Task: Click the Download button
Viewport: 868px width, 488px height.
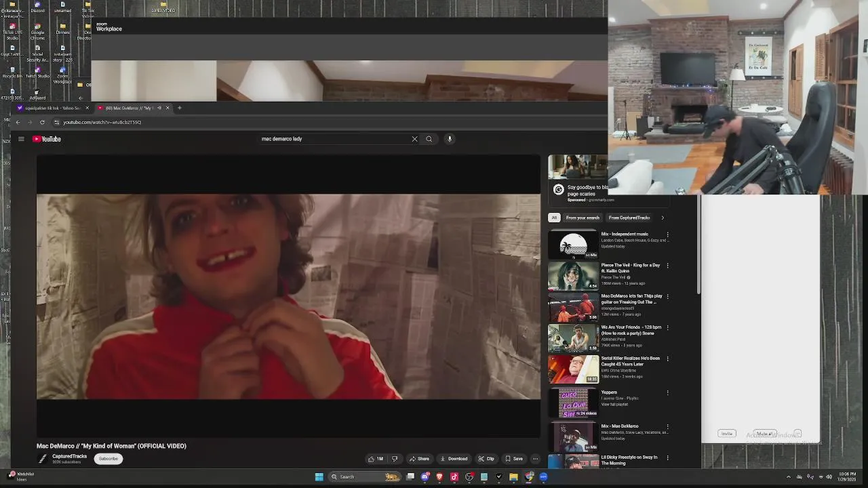Action: coord(454,459)
